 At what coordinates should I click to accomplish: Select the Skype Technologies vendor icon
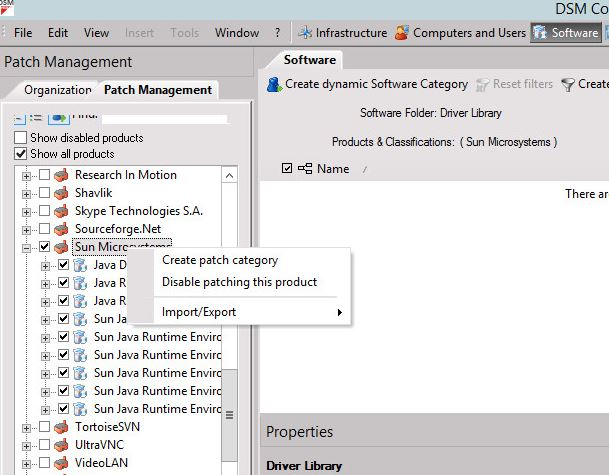pos(62,211)
